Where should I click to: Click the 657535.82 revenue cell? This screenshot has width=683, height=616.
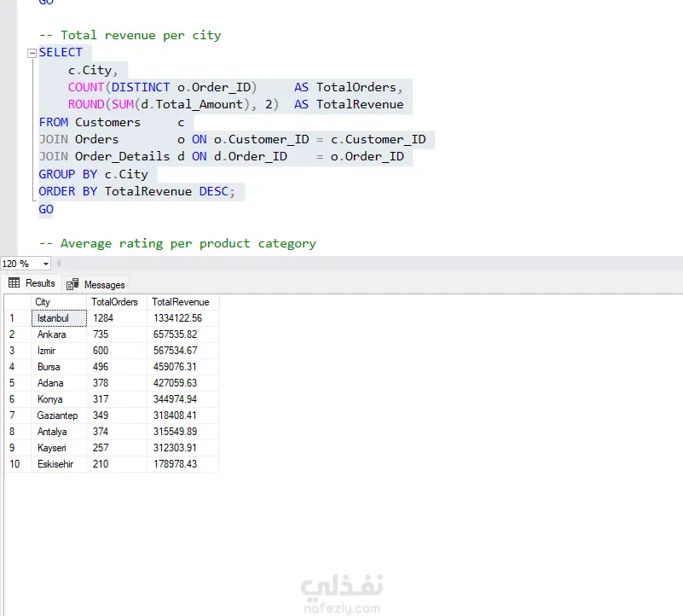(x=183, y=334)
